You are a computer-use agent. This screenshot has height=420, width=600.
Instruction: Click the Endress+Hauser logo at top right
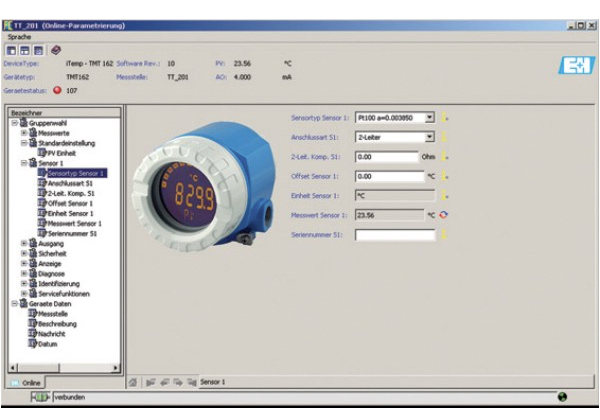[570, 66]
